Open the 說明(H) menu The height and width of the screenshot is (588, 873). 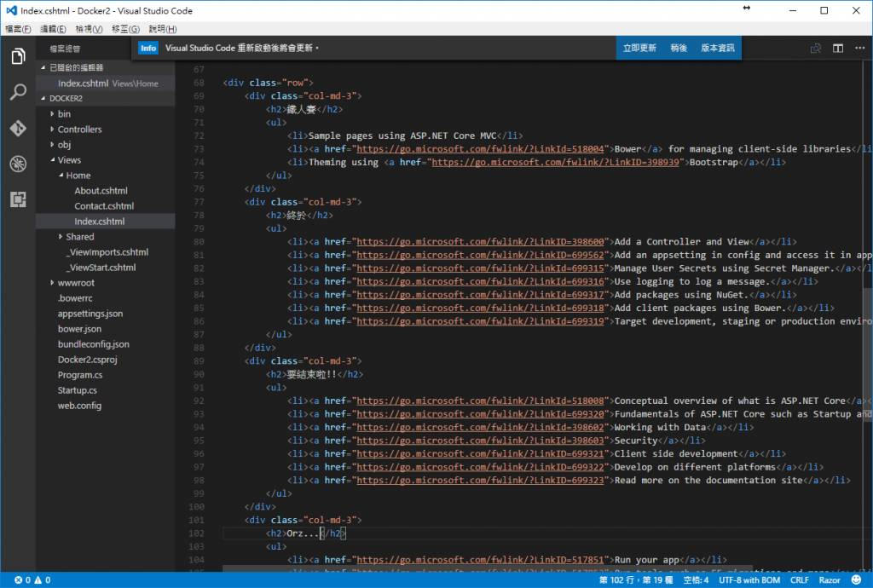(x=163, y=29)
